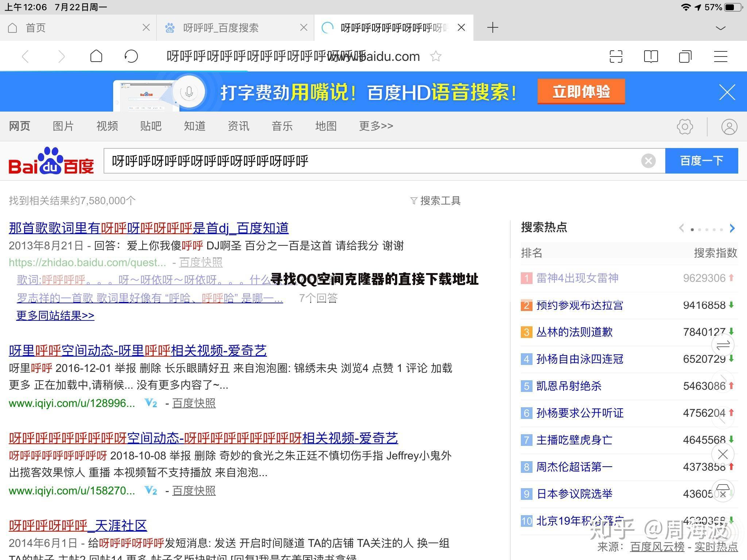Open hot topic 凯恩吊射绝杀

pos(569,386)
